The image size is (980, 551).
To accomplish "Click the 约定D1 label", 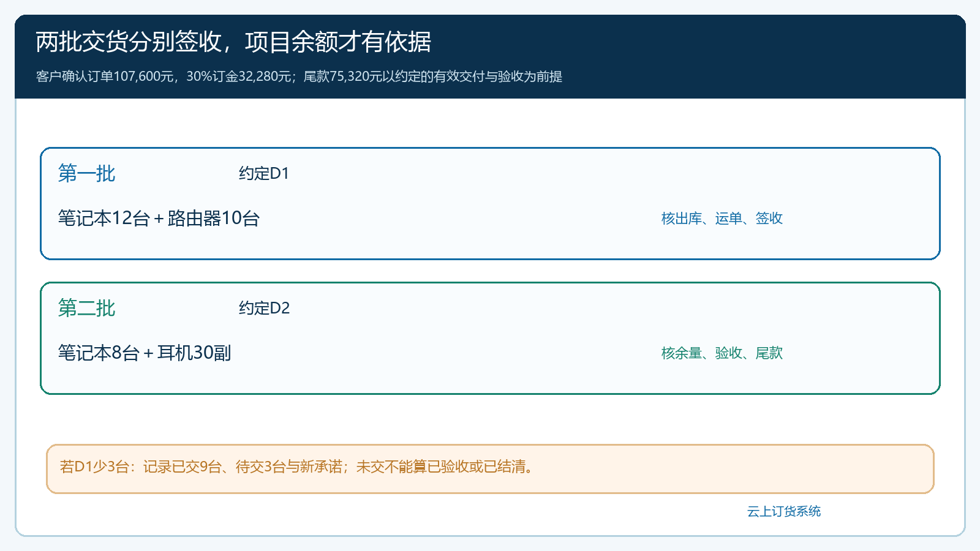I will pos(264,173).
